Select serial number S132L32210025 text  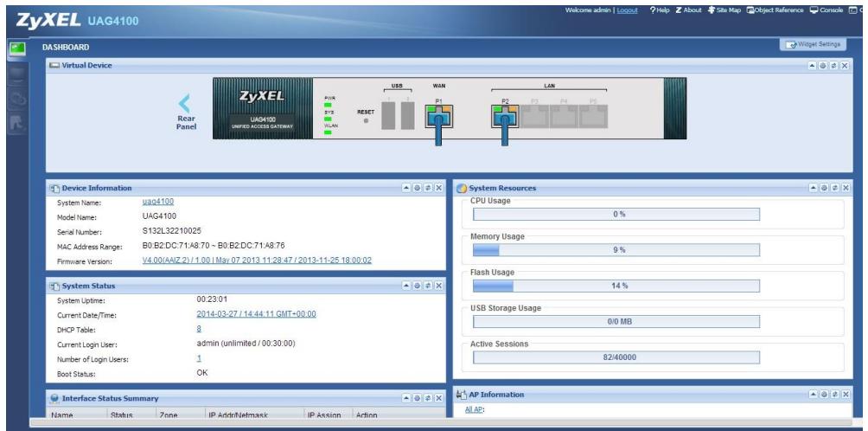point(171,231)
